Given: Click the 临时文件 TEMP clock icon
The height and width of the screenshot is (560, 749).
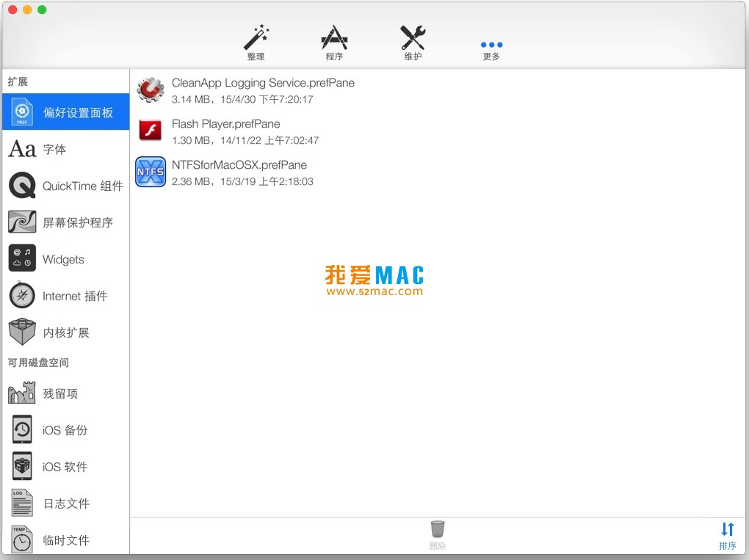Looking at the screenshot, I should coord(22,539).
